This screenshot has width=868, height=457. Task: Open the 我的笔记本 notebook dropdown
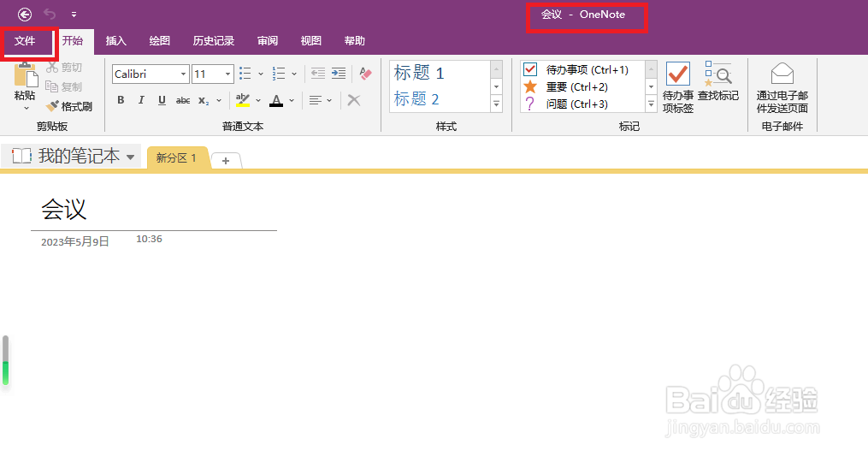pyautogui.click(x=73, y=157)
